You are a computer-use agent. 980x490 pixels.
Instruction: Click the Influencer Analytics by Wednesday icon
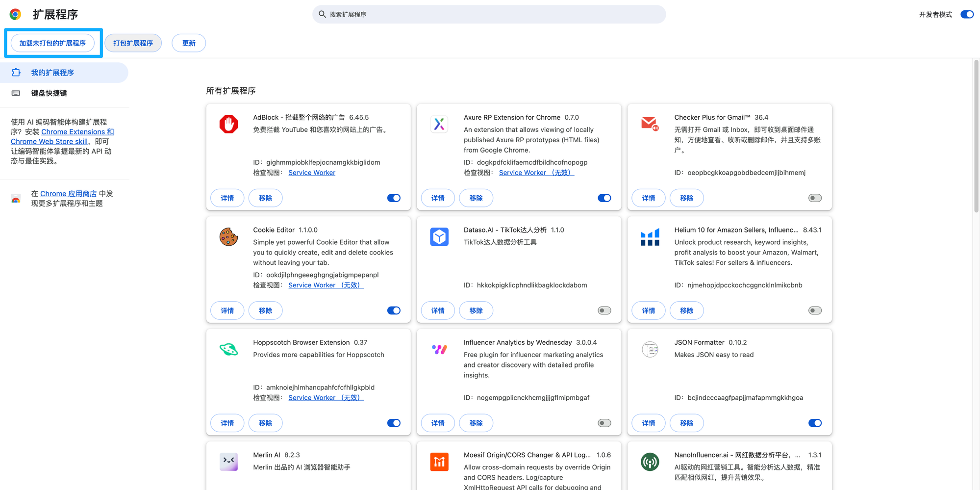(439, 349)
